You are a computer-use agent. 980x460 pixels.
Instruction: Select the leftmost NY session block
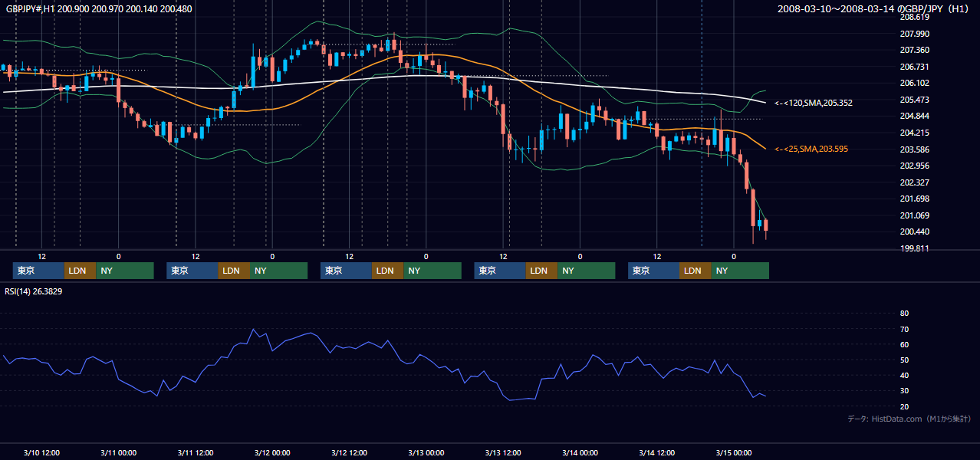pos(125,271)
